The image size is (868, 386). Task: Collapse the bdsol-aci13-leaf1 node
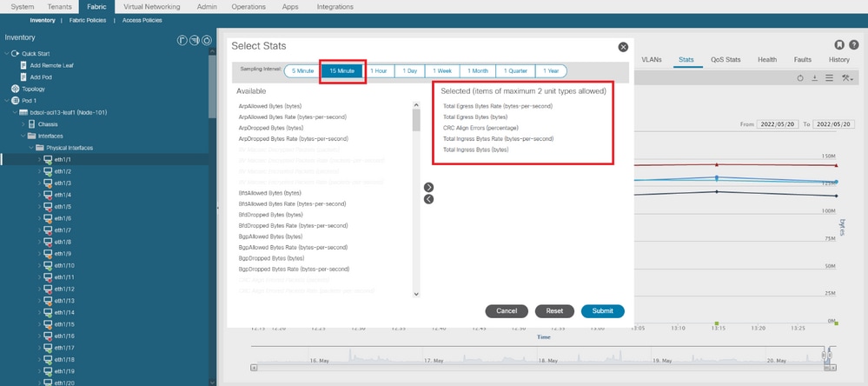(x=15, y=112)
